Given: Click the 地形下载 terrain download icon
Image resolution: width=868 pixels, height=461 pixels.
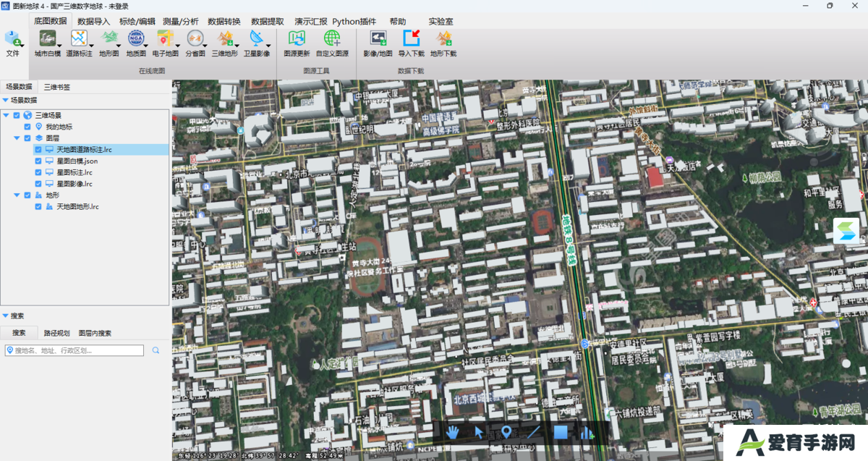Looking at the screenshot, I should click(443, 38).
